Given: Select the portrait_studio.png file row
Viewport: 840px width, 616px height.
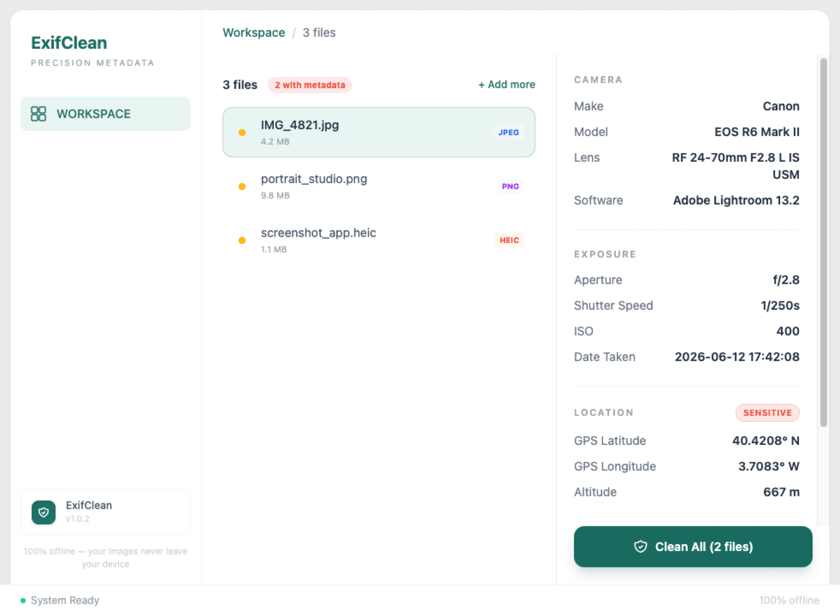Looking at the screenshot, I should click(379, 186).
